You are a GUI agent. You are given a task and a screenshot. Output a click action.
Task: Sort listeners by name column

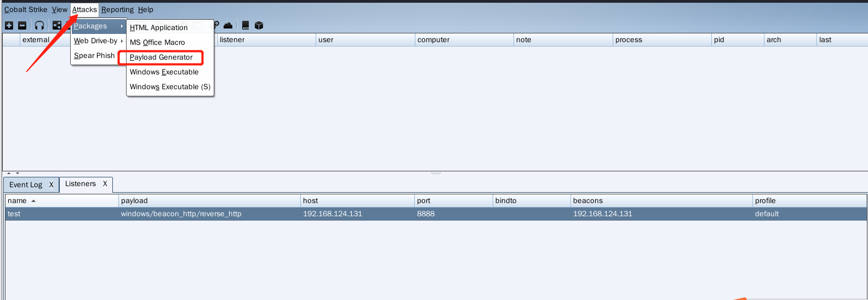62,200
